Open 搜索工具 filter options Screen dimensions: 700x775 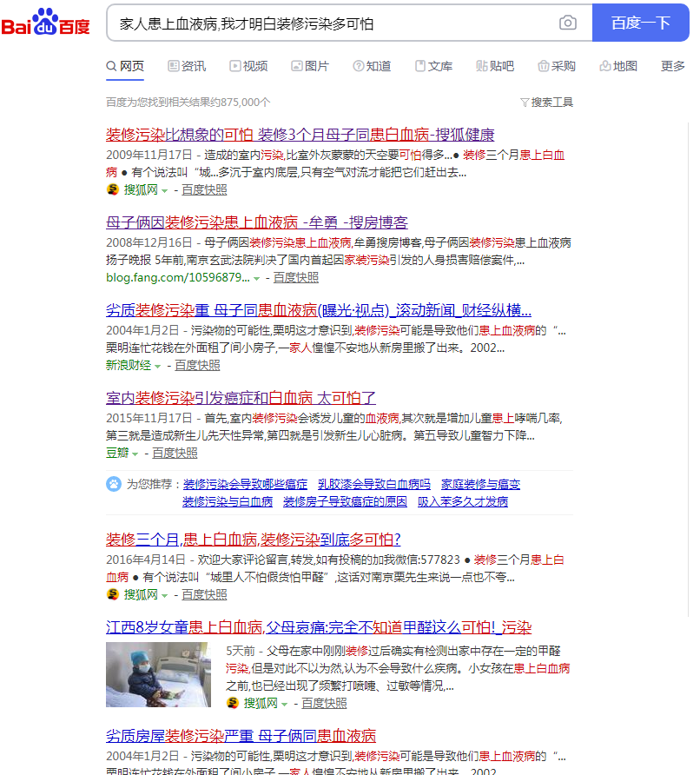tap(547, 103)
